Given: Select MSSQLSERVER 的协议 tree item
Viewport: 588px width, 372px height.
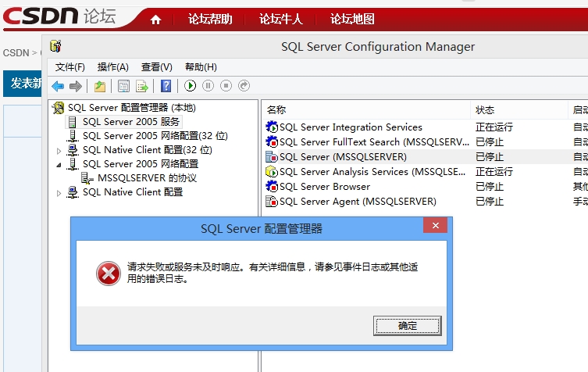Looking at the screenshot, I should 147,178.
